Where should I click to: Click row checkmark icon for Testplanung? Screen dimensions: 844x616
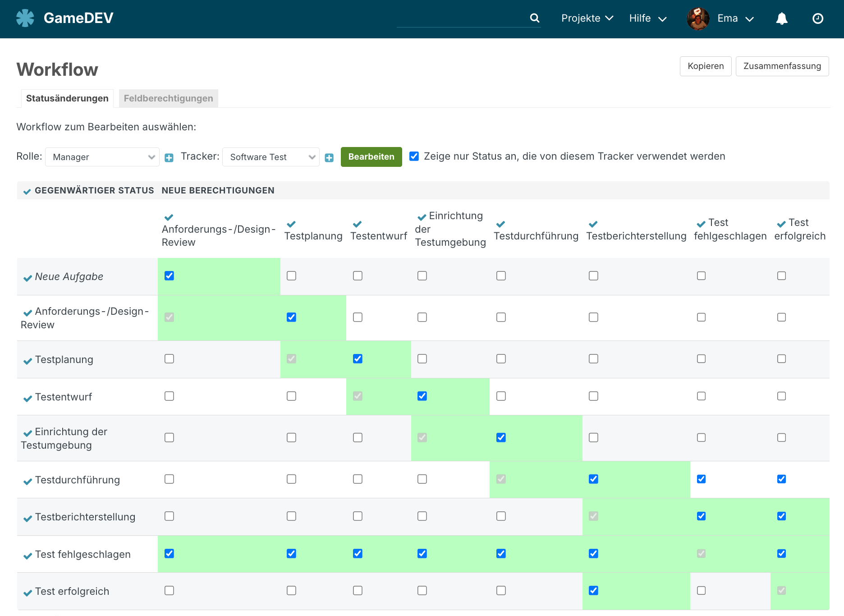click(28, 361)
